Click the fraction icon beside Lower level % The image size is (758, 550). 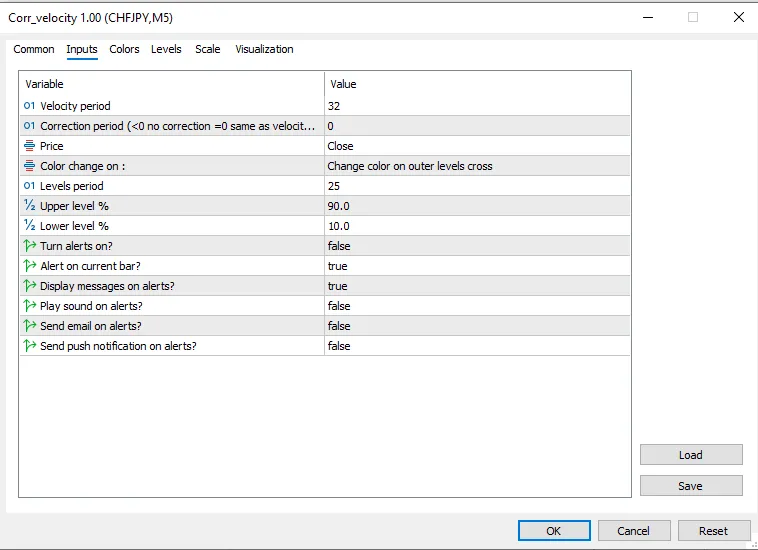[x=29, y=226]
